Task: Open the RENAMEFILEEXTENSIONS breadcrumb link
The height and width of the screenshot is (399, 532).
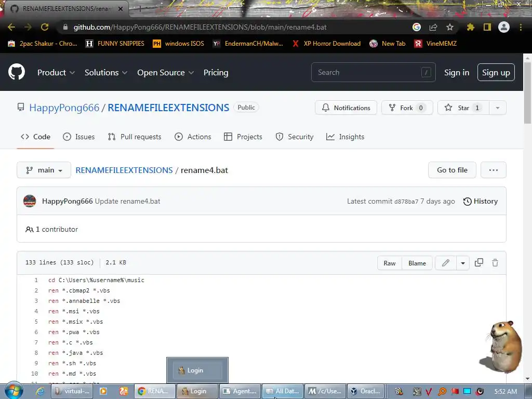Action: [124, 170]
